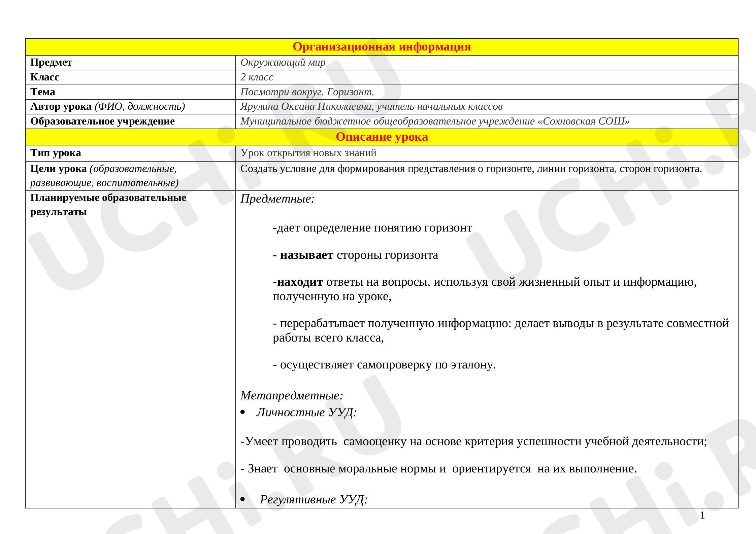Click the line starting "-Умеет проводить самооценку"
756x534 pixels.
coord(474,441)
